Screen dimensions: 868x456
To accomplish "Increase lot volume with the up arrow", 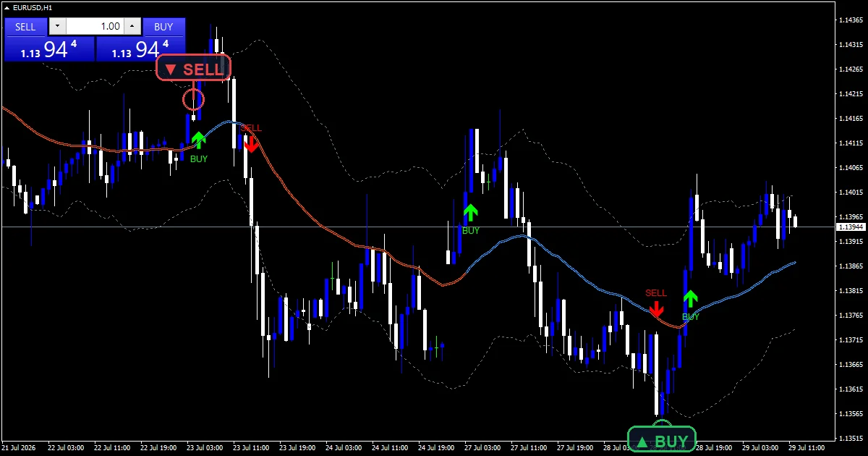I will click(132, 27).
